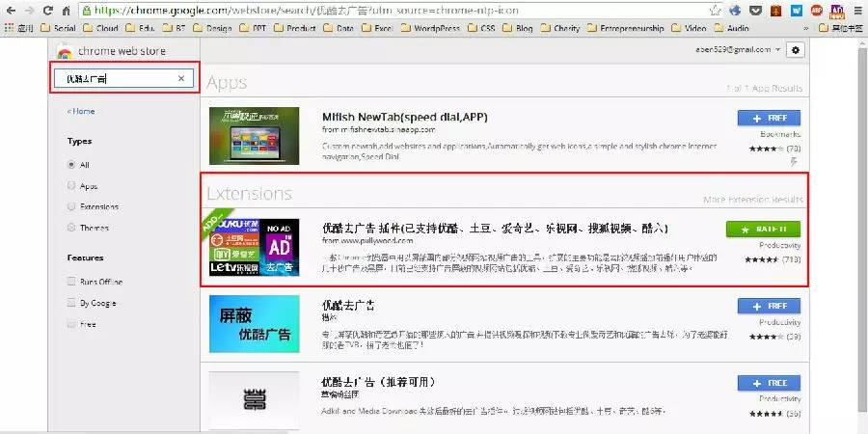Go to the browser home page
The height and width of the screenshot is (434, 868).
(x=65, y=12)
